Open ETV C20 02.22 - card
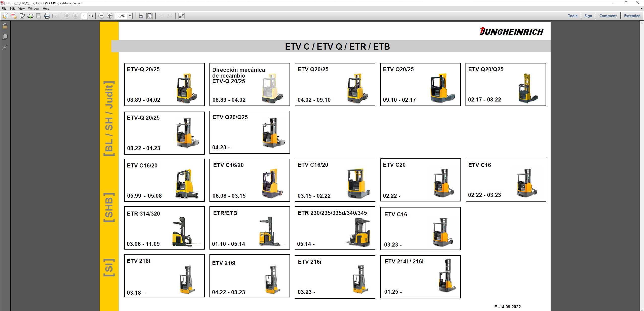644x311 pixels. point(420,180)
